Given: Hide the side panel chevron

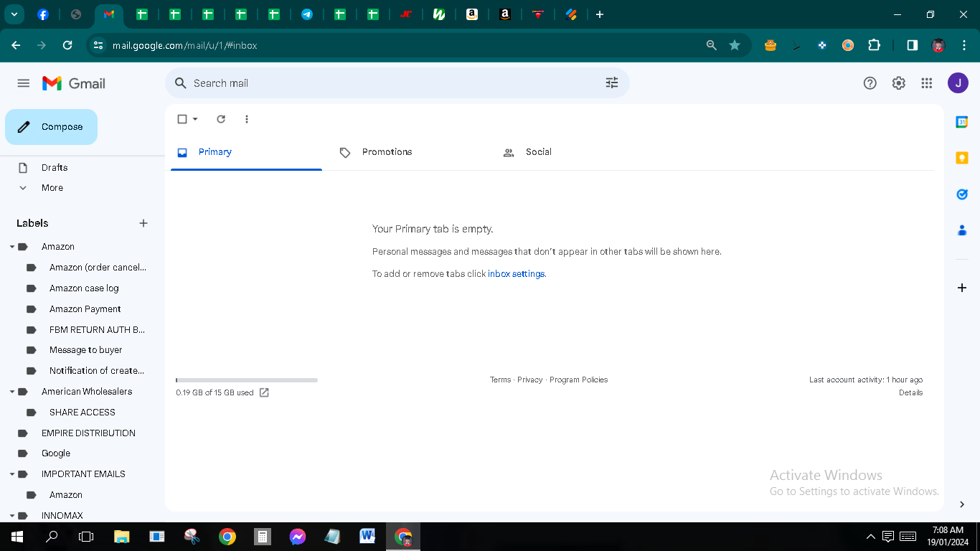Looking at the screenshot, I should click(962, 504).
